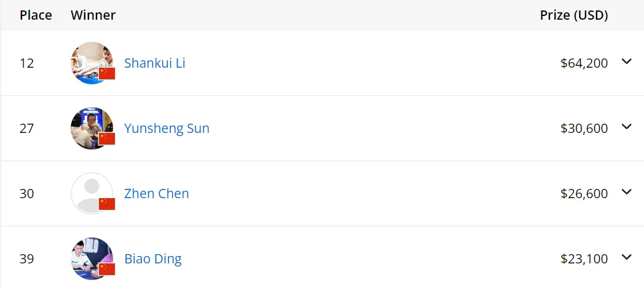This screenshot has height=288, width=644.
Task: Expand the Zhen Chen row chevron
Action: pyautogui.click(x=626, y=192)
